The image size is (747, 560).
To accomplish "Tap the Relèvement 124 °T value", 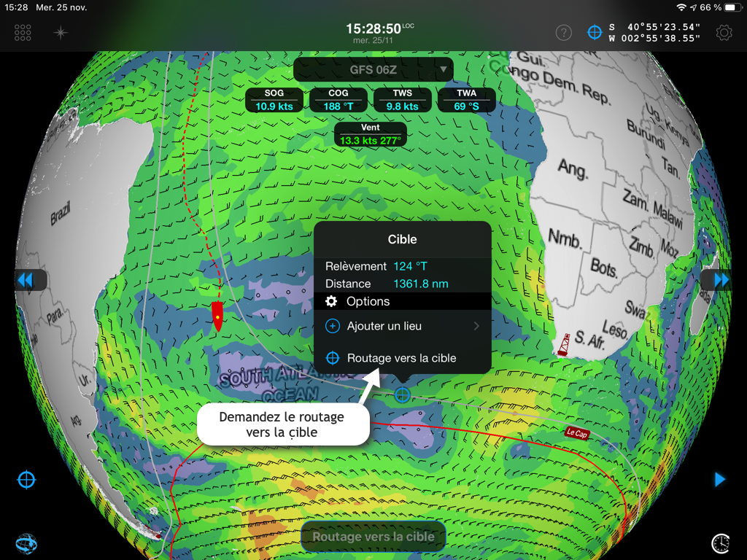I will (410, 266).
